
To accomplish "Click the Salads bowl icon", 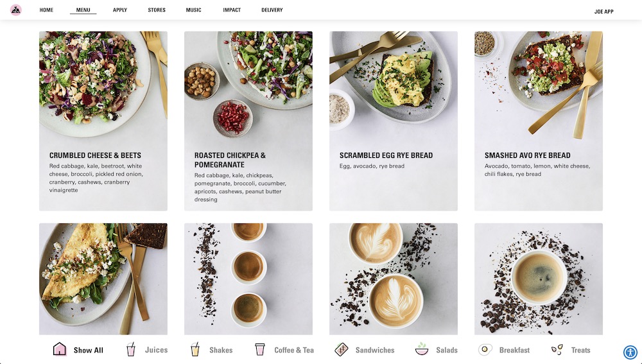I will pyautogui.click(x=422, y=349).
